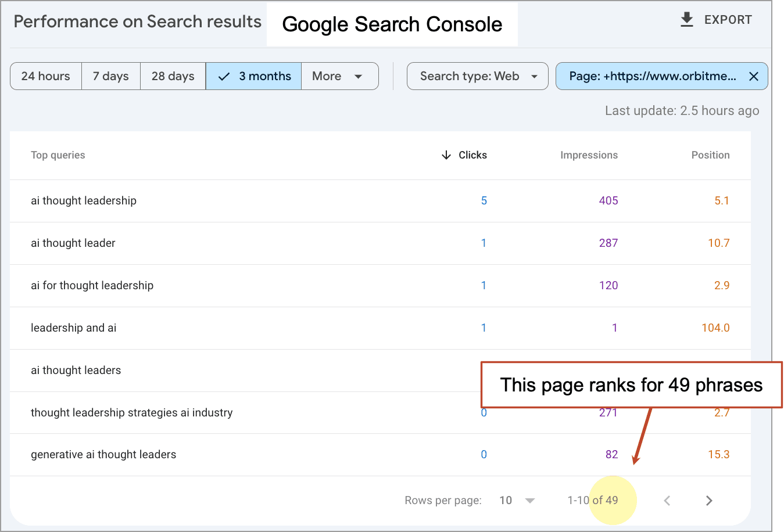Click the EXPORT button label
Viewport: 784px width, 532px height.
coord(728,20)
